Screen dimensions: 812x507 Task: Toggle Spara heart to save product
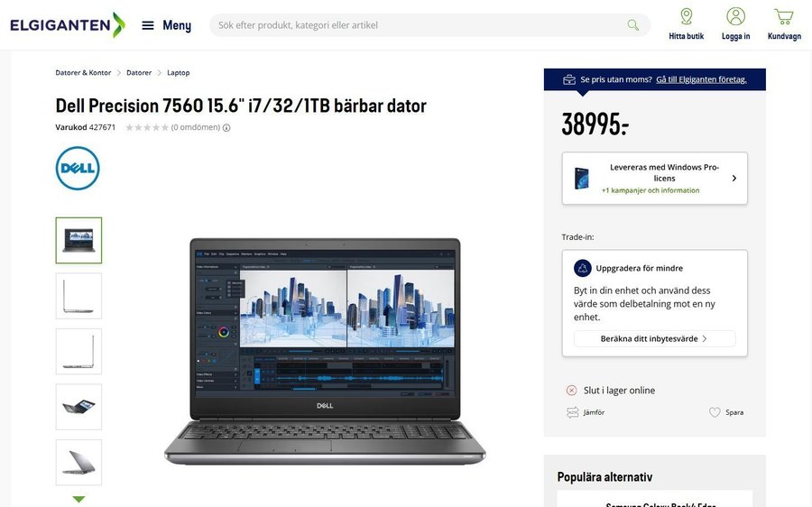click(715, 412)
